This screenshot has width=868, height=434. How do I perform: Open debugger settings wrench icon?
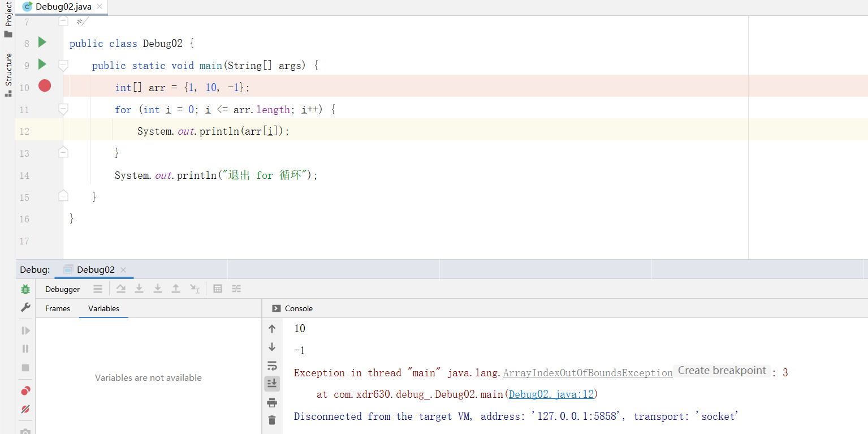point(25,307)
